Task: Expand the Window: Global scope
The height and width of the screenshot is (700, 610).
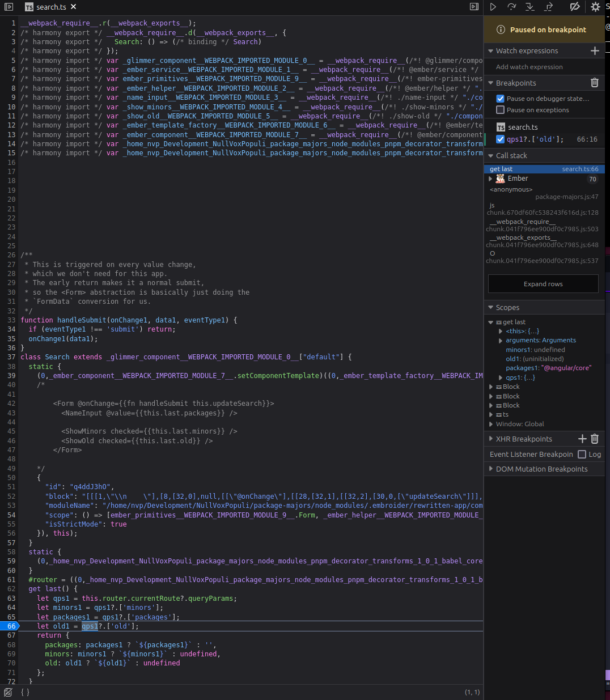Action: coord(491,423)
